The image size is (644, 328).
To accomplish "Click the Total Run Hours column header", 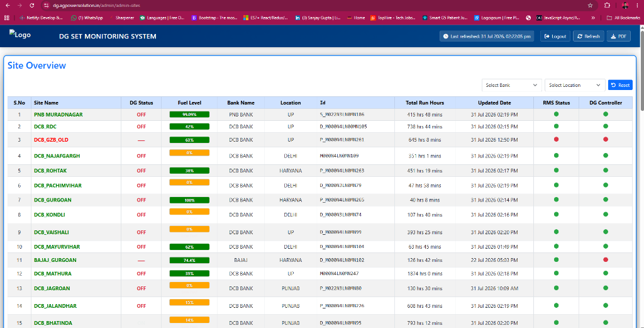I will pos(425,103).
